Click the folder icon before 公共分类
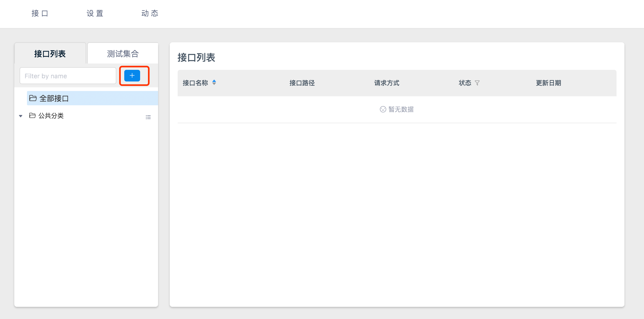The height and width of the screenshot is (319, 644). (x=32, y=116)
